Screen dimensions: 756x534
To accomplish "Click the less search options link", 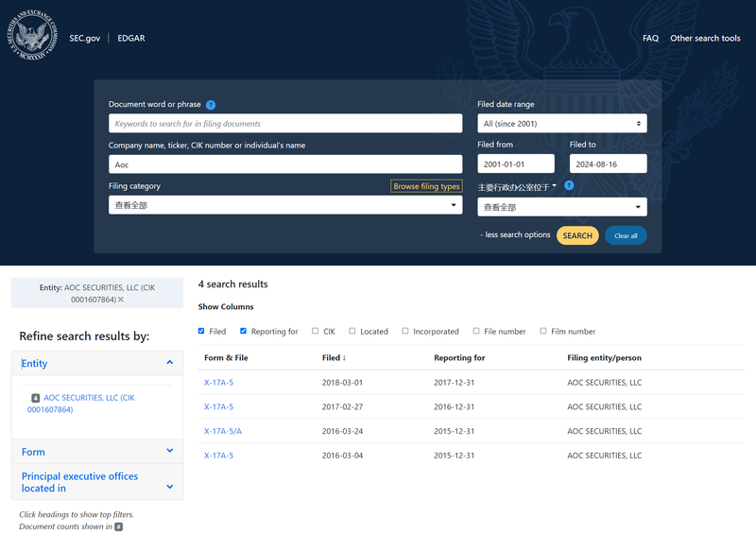I will 515,235.
